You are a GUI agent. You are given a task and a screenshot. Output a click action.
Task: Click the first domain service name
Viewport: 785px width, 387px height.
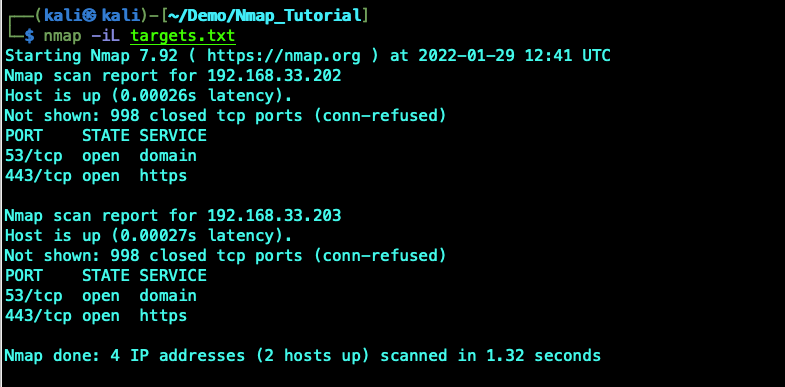168,156
